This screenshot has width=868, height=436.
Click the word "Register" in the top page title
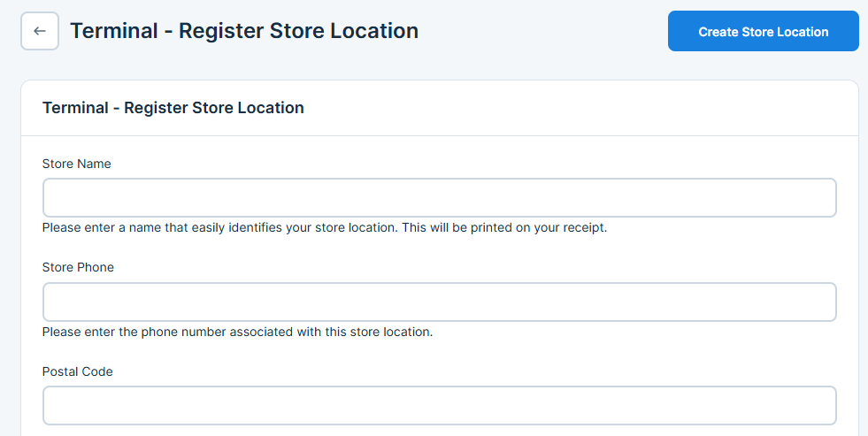point(216,31)
